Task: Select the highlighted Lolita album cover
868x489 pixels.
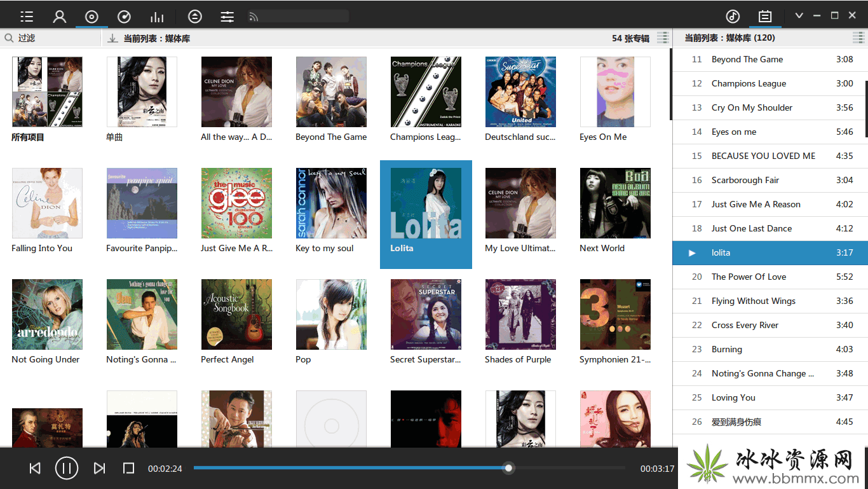Action: (x=426, y=203)
